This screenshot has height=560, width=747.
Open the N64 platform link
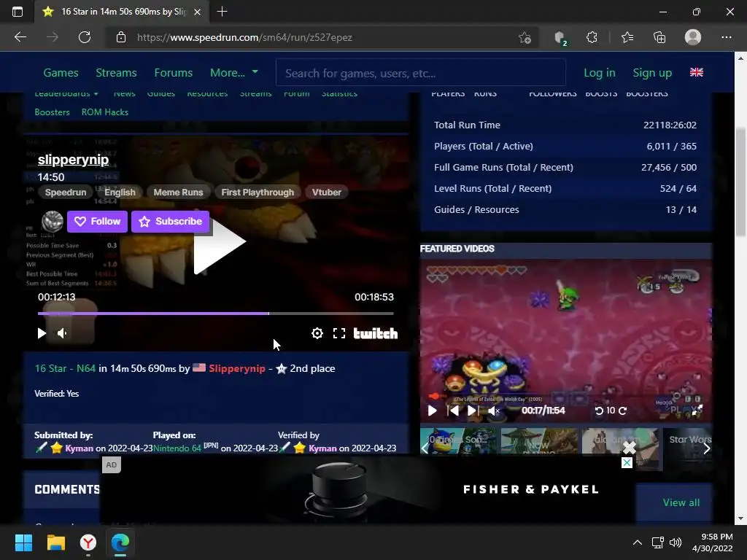[x=86, y=368]
